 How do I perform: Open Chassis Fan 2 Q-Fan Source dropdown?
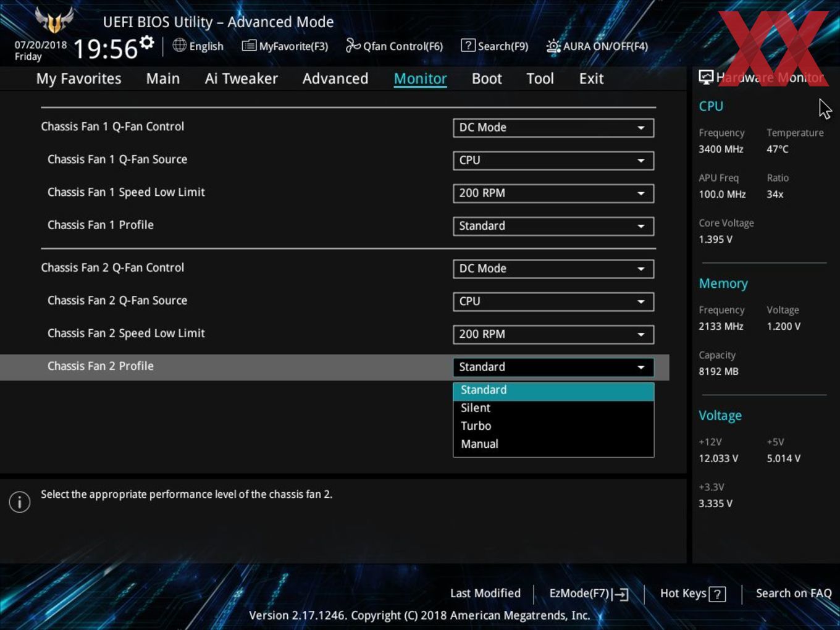tap(553, 301)
